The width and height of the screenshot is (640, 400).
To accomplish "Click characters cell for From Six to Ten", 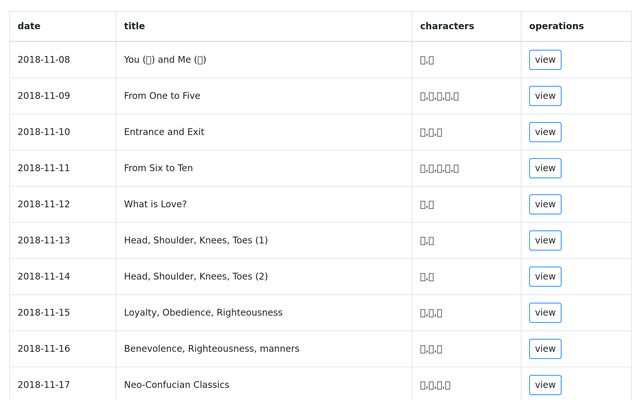I will point(439,168).
